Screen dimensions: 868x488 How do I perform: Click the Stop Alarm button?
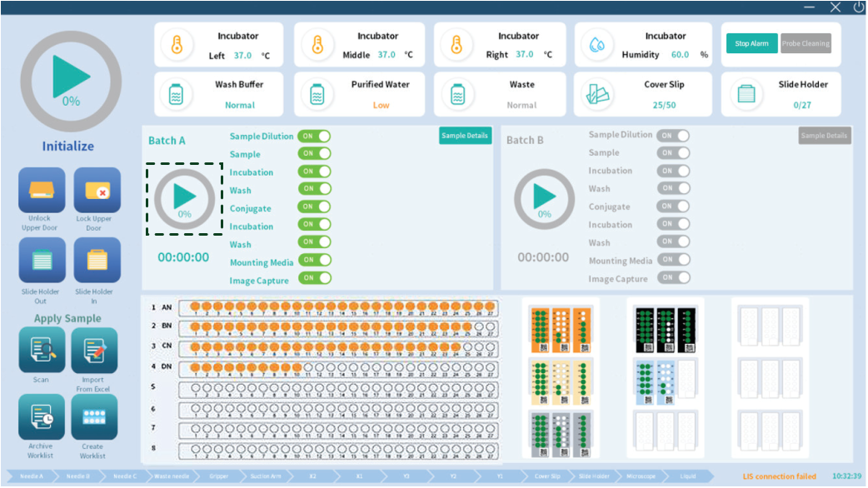[x=751, y=43]
